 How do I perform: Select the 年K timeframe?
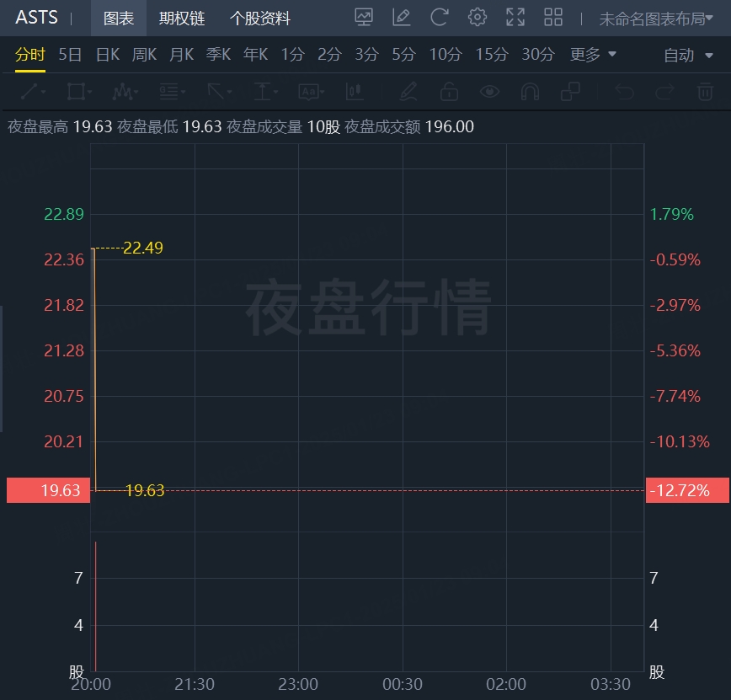point(255,55)
